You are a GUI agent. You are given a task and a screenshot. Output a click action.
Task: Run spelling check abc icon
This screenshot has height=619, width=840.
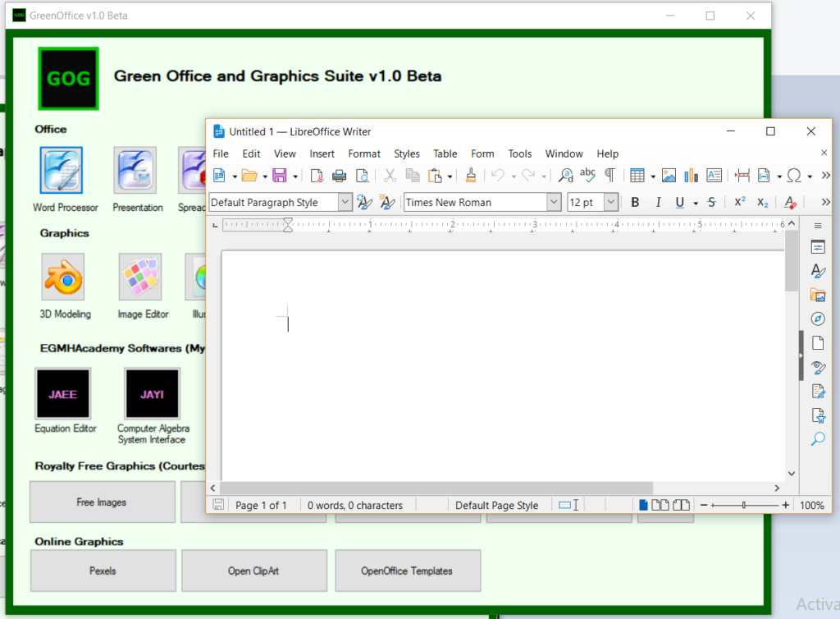587,175
